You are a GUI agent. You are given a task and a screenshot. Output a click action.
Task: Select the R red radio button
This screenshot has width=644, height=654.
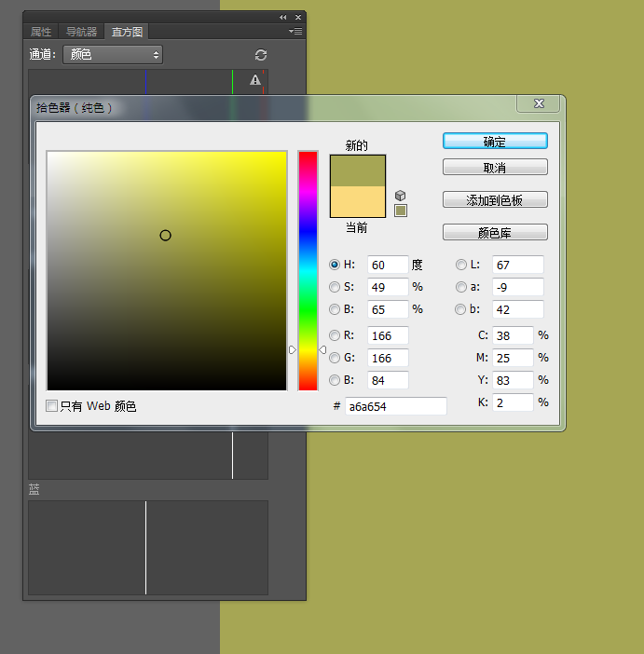(x=336, y=335)
